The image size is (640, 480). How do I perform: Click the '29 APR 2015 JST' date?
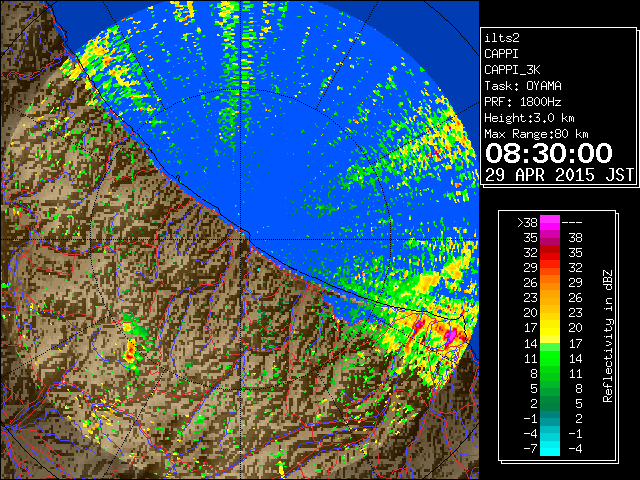[559, 175]
